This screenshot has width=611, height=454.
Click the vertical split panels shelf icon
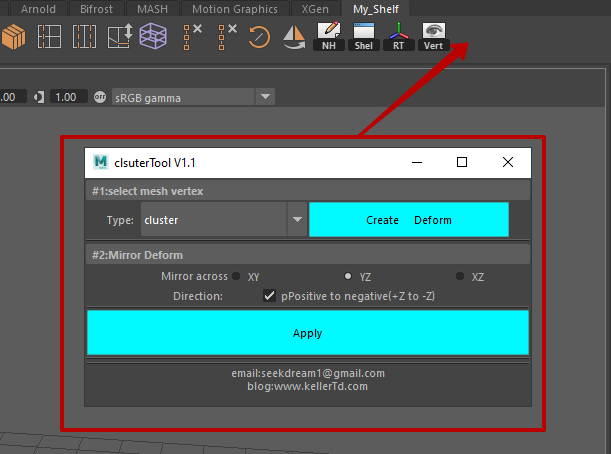click(x=84, y=37)
